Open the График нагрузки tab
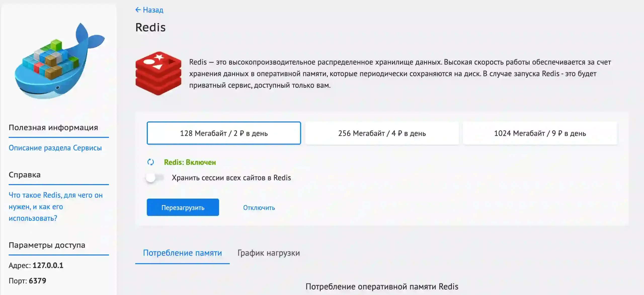Screen dimensions: 644x295 click(269, 252)
